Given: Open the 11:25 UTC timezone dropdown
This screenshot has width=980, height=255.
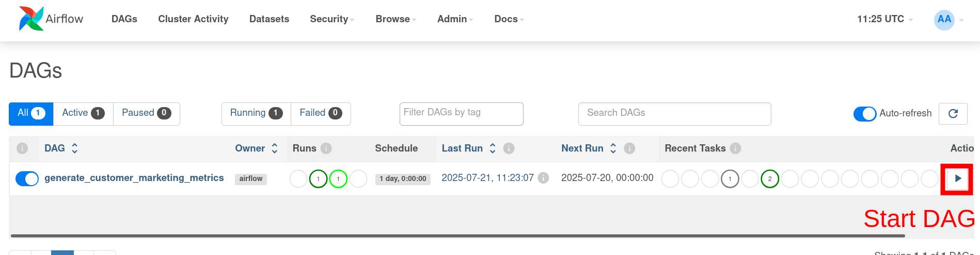Looking at the screenshot, I should click(x=885, y=19).
